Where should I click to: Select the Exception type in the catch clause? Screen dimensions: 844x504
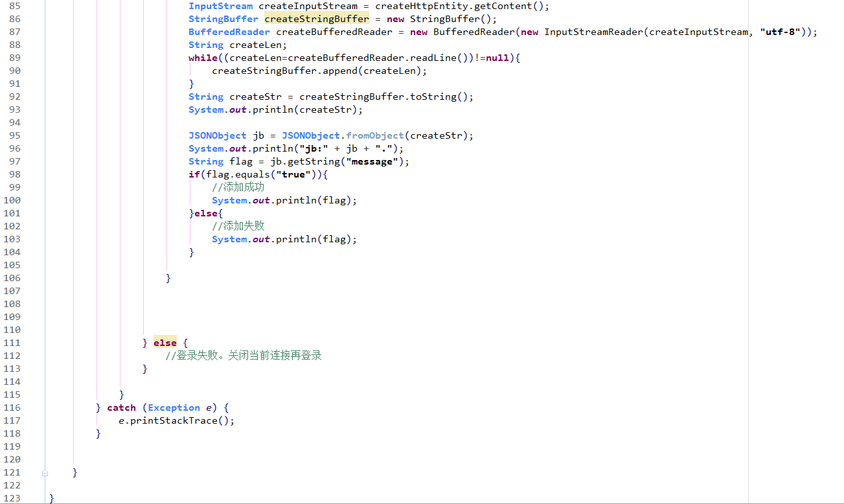[173, 407]
